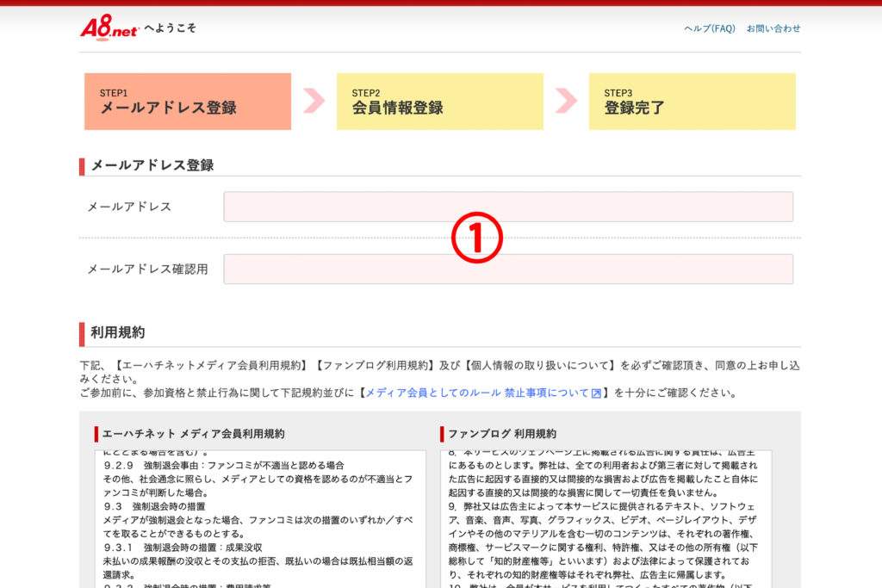The image size is (882, 588).
Task: Click the ファンブログ 利用規約 panel title
Action: [503, 434]
